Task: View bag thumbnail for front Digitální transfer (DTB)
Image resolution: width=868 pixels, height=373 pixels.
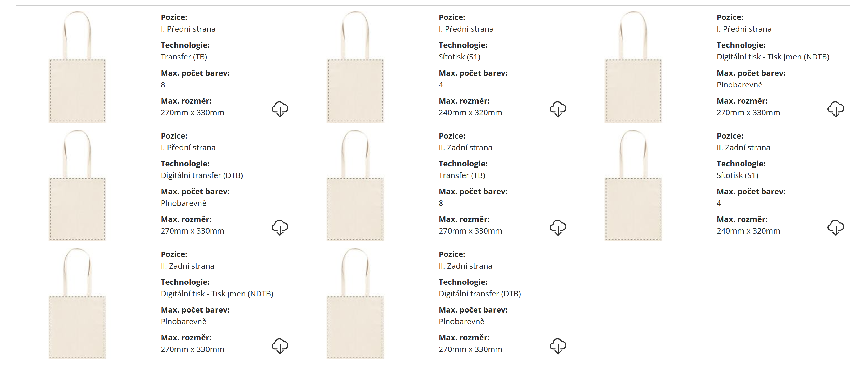Action: tap(77, 185)
